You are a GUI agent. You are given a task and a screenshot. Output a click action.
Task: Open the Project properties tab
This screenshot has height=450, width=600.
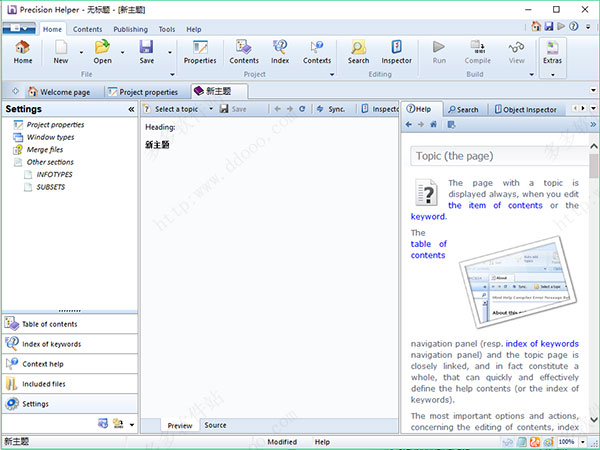143,92
